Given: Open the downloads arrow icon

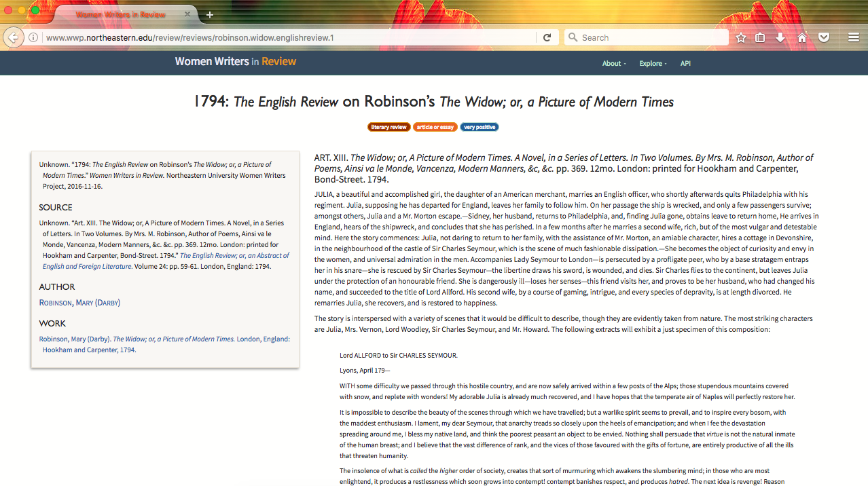Looking at the screenshot, I should click(781, 38).
